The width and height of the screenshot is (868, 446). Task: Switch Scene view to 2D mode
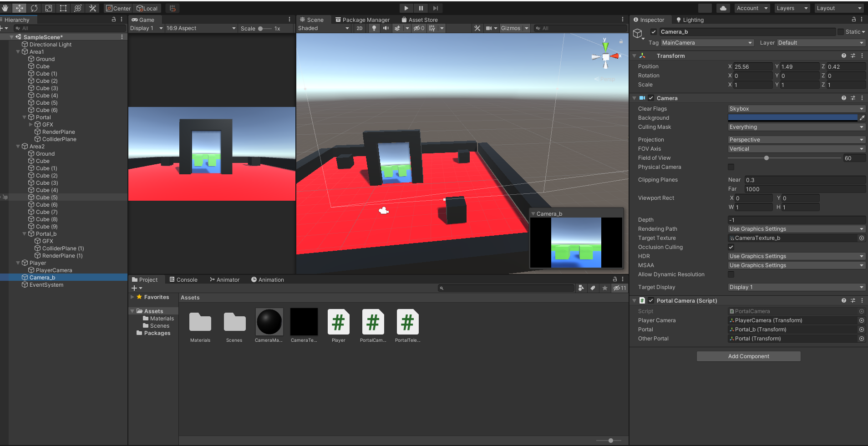tap(359, 28)
